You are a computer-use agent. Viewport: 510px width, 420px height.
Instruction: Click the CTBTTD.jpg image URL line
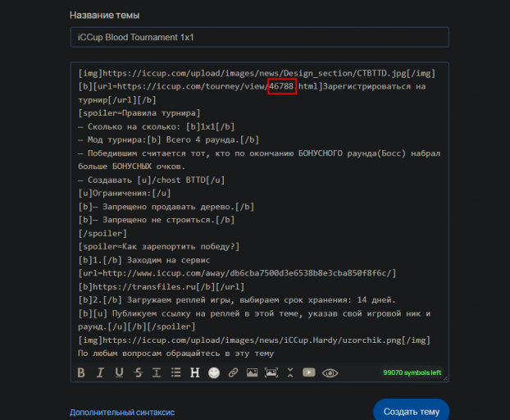(257, 73)
